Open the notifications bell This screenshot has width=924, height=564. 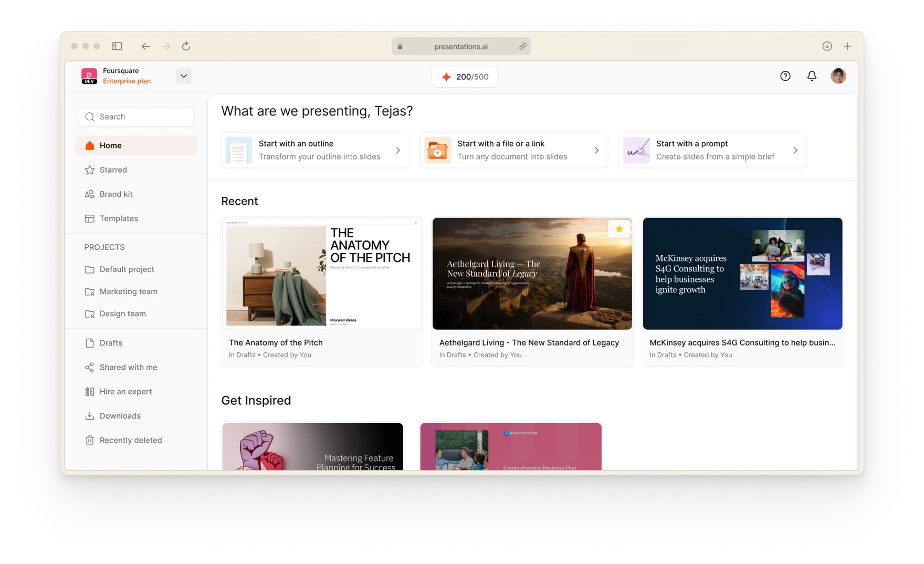pyautogui.click(x=812, y=76)
